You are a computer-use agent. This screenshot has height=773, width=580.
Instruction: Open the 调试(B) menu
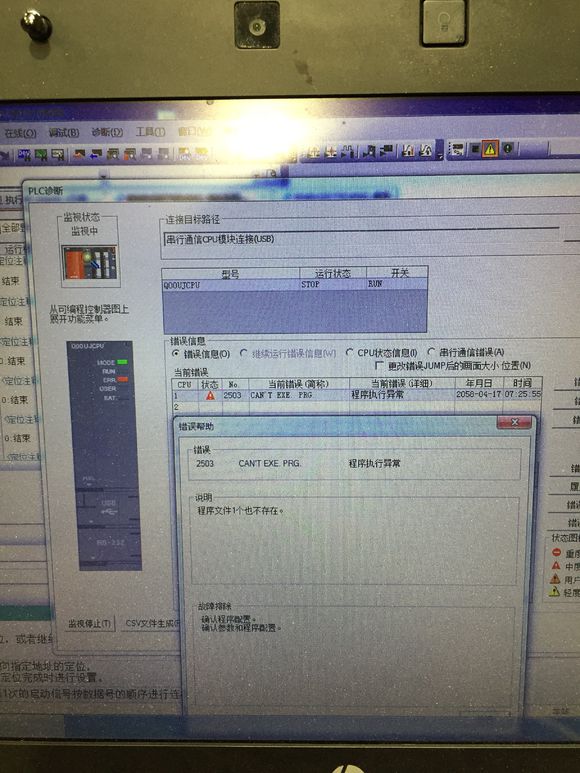(x=64, y=133)
